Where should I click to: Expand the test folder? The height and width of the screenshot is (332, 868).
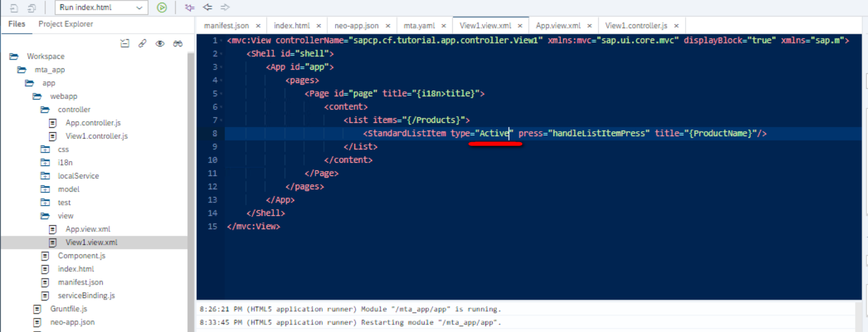[45, 203]
